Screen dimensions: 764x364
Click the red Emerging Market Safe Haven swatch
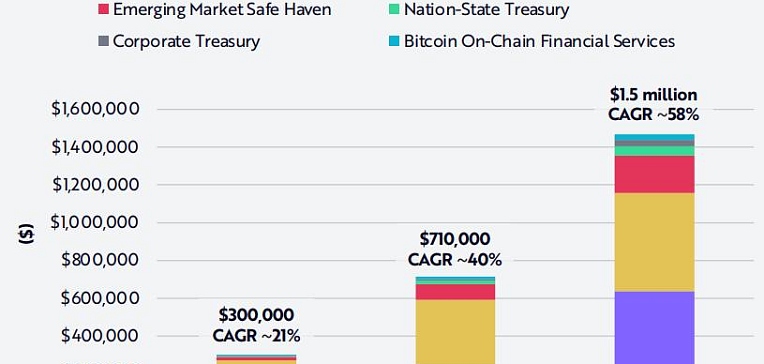coord(103,9)
